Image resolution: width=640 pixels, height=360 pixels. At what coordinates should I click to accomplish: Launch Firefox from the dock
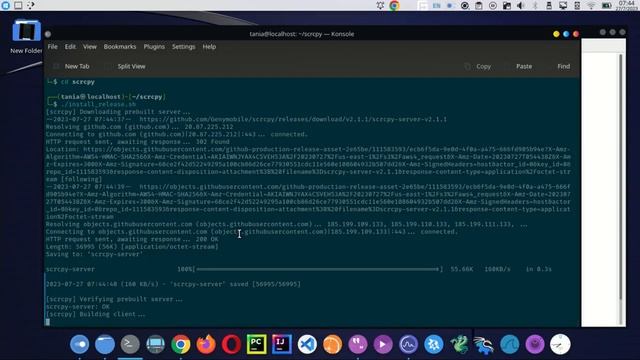[x=206, y=344]
